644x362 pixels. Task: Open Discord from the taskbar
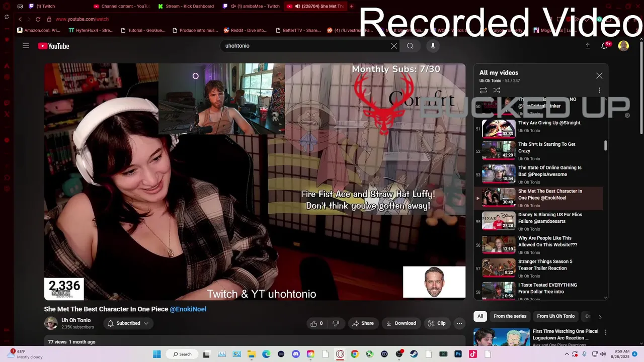pyautogui.click(x=296, y=354)
